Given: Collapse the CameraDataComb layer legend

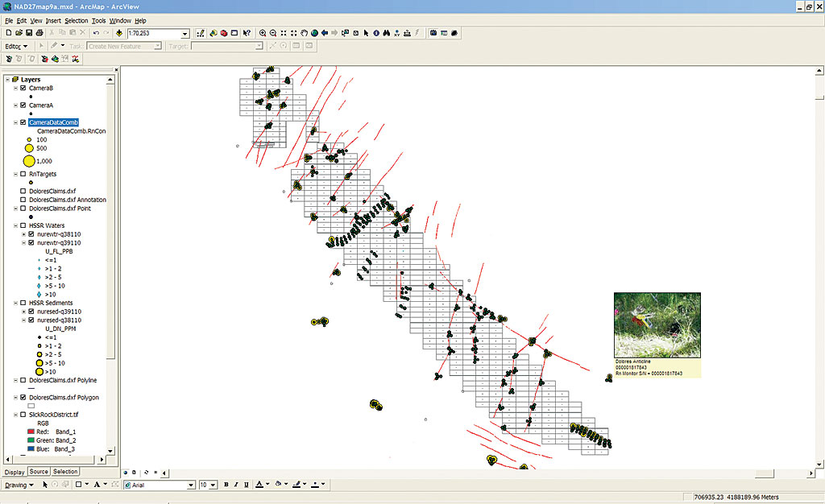Looking at the screenshot, I should pyautogui.click(x=16, y=122).
